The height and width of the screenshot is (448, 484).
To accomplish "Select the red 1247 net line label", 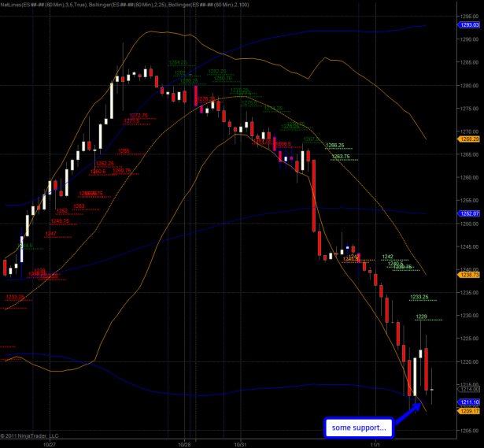I will (x=50, y=234).
